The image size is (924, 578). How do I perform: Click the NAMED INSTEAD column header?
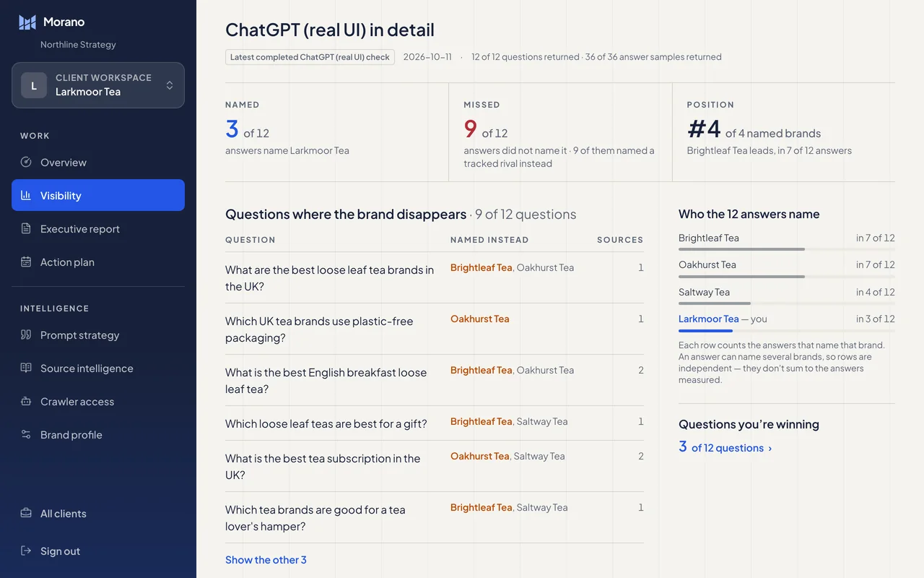[x=489, y=239]
